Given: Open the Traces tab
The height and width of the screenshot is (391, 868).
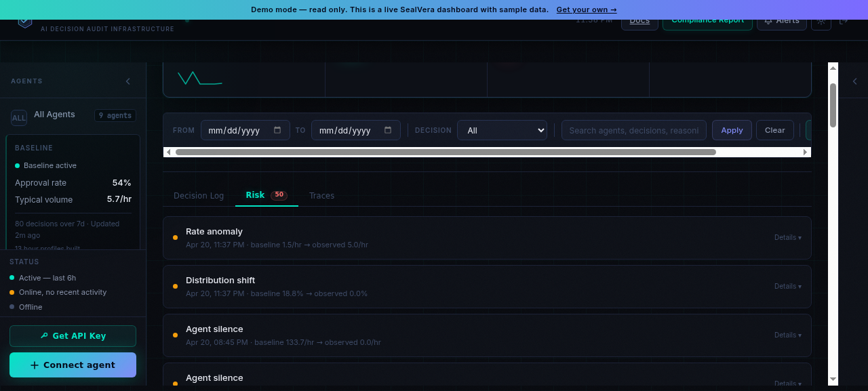Looking at the screenshot, I should pyautogui.click(x=322, y=196).
